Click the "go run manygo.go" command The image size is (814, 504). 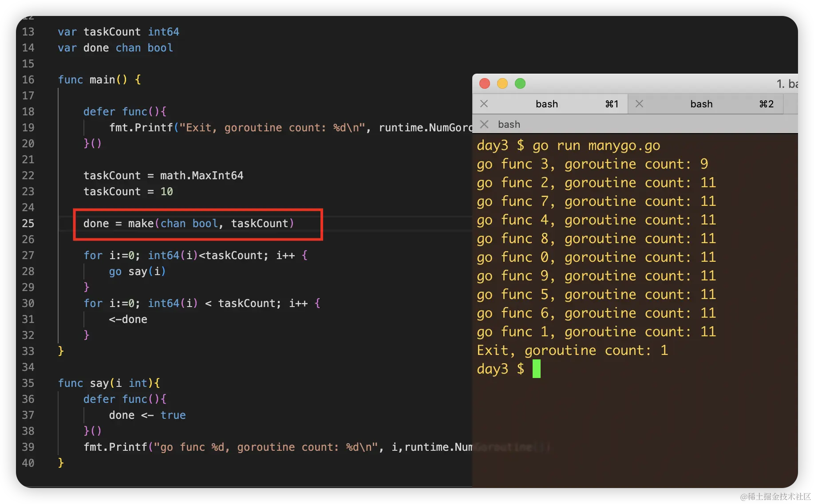tap(596, 146)
